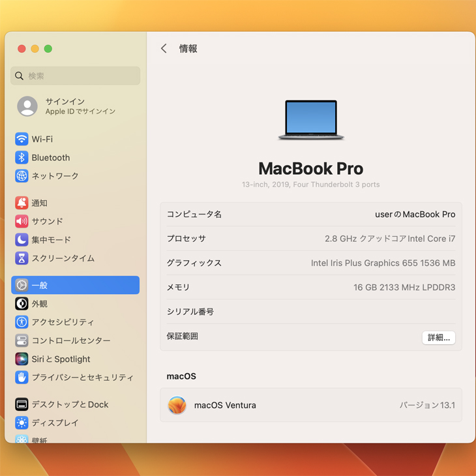Click the MacBook Pro laptop image

point(311,120)
